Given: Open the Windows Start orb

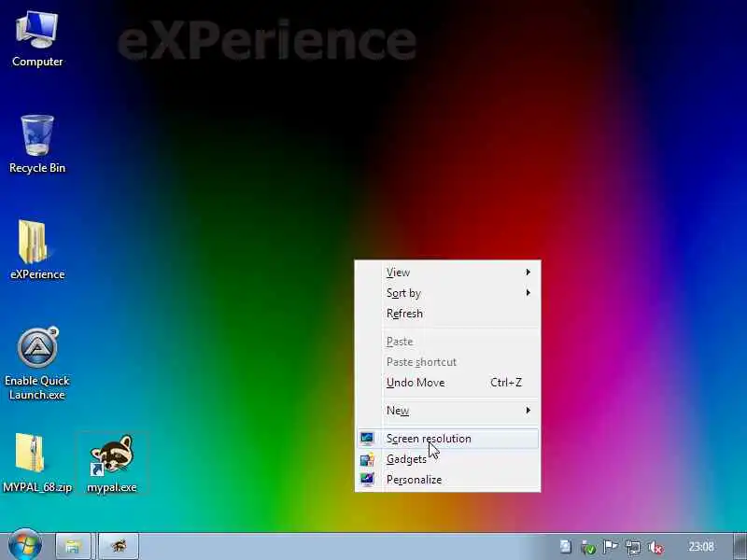Looking at the screenshot, I should [x=25, y=545].
